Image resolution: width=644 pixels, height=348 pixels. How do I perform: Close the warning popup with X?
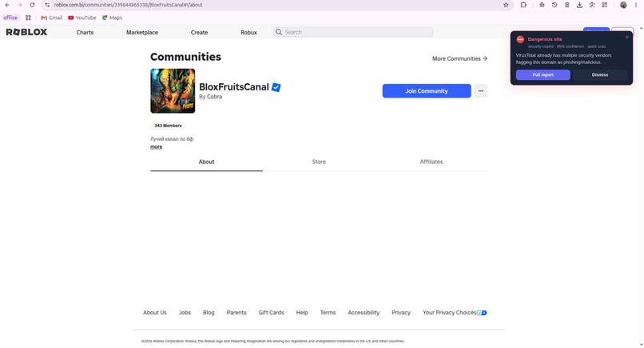point(627,37)
